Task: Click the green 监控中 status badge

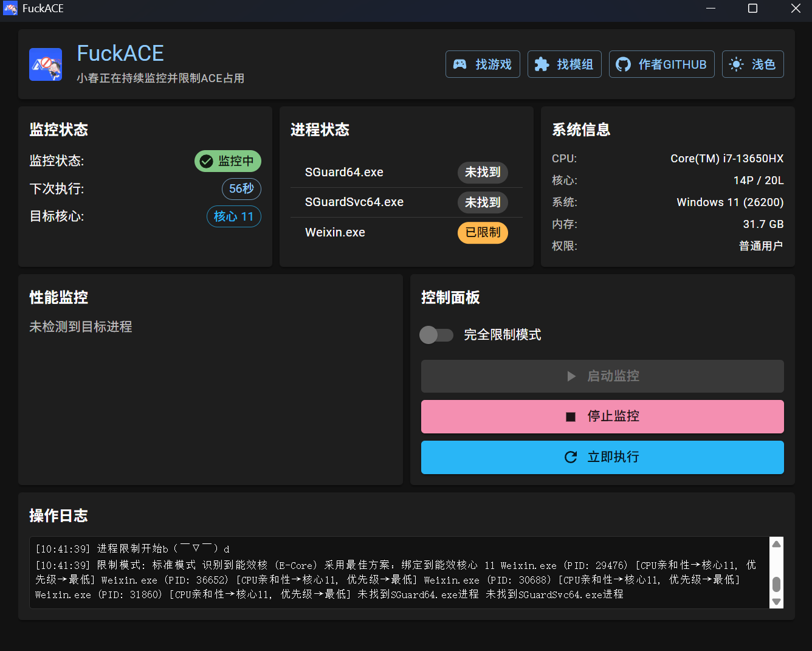Action: point(228,161)
